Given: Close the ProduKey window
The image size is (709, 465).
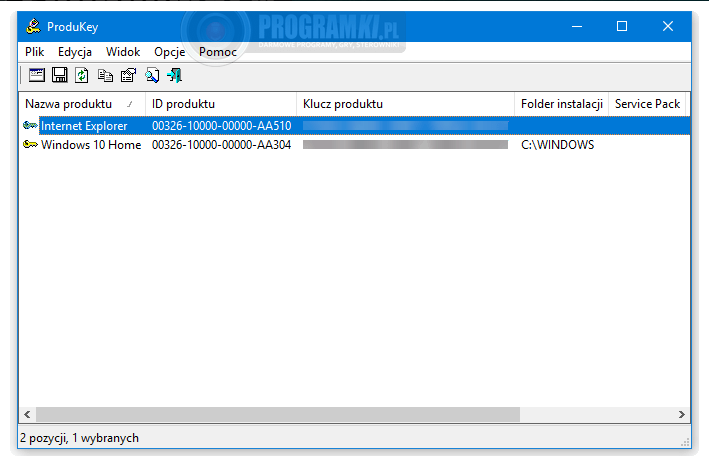Looking at the screenshot, I should click(668, 26).
